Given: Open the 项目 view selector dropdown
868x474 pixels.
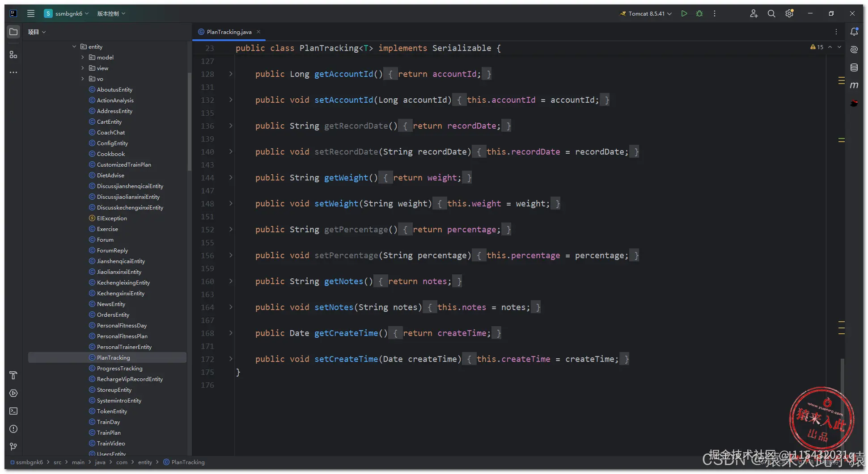Looking at the screenshot, I should 37,32.
